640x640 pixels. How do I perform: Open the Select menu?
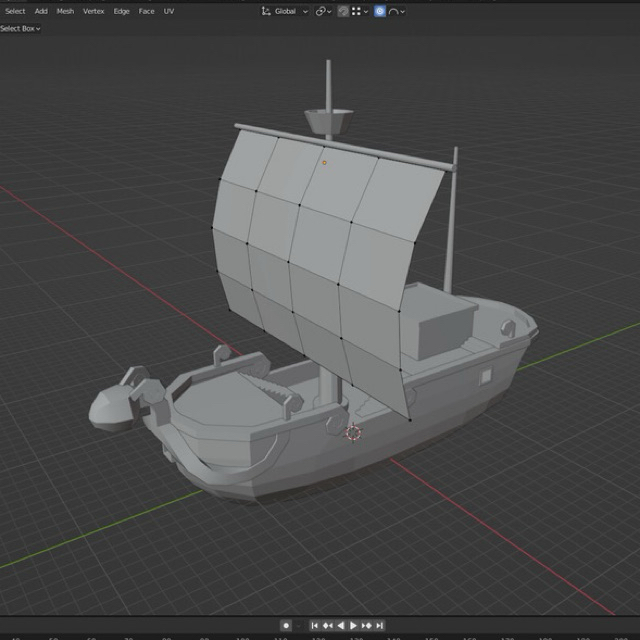tap(15, 11)
